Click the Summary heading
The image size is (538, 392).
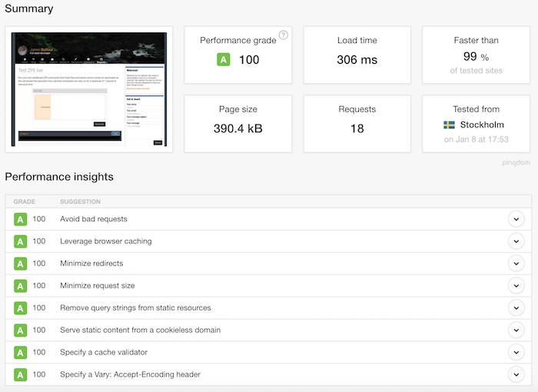click(x=29, y=8)
